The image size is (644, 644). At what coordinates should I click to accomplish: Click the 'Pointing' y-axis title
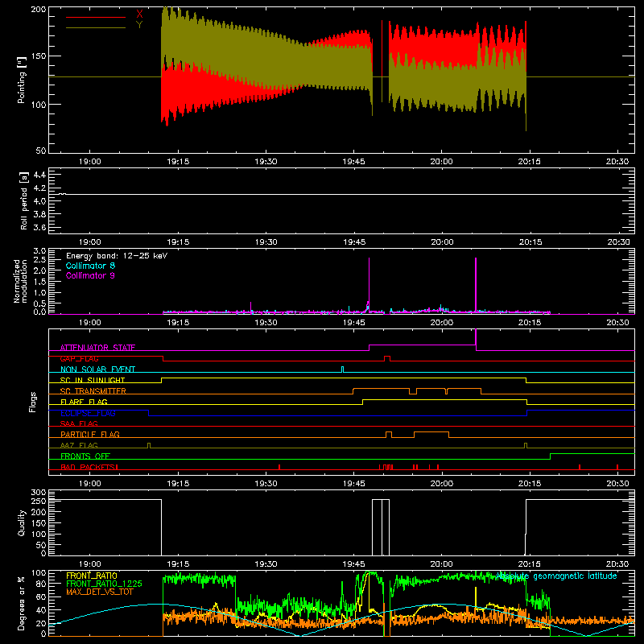pyautogui.click(x=22, y=80)
